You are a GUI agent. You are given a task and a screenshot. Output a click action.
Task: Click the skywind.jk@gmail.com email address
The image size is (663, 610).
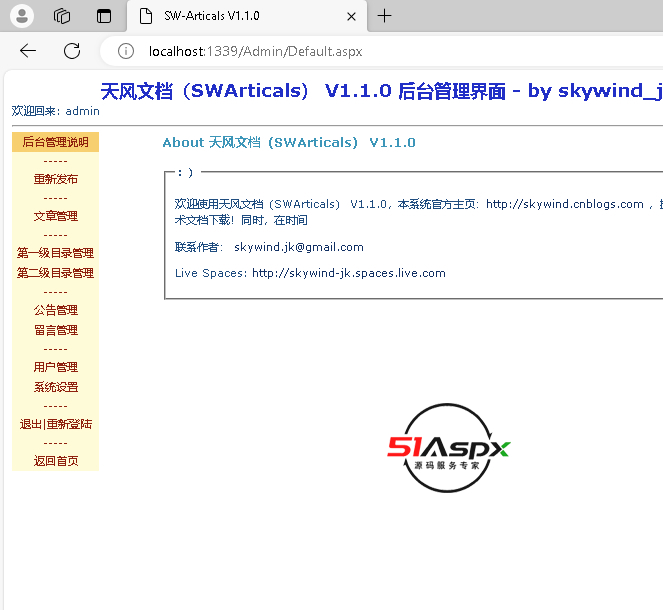click(x=299, y=247)
